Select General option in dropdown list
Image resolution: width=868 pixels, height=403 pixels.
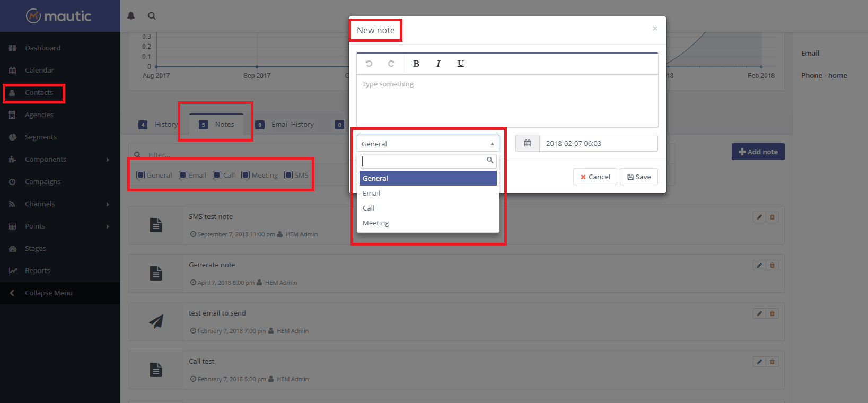tap(428, 178)
